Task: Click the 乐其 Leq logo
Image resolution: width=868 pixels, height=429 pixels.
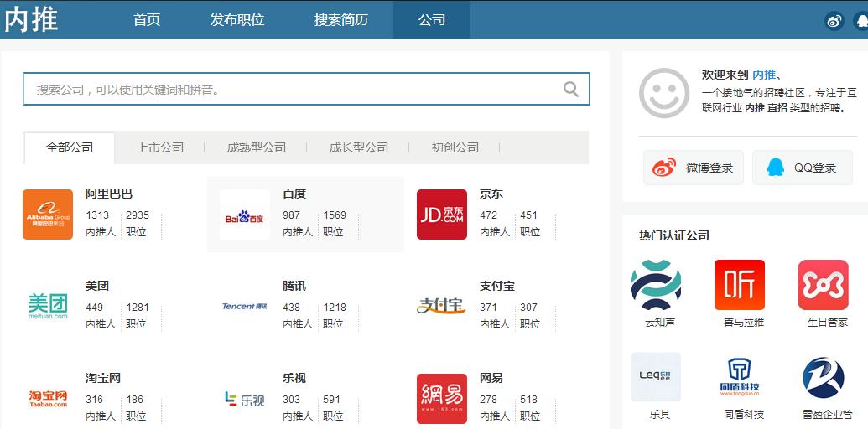Action: (656, 377)
